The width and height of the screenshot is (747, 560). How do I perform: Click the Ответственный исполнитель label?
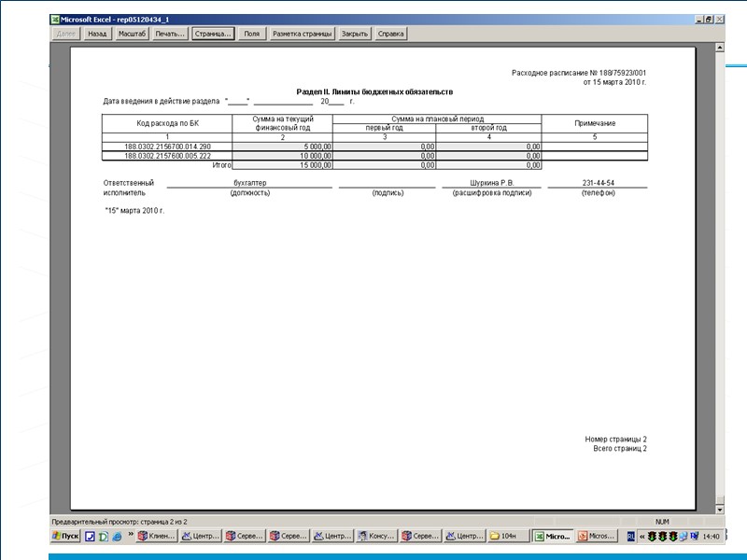pos(129,188)
